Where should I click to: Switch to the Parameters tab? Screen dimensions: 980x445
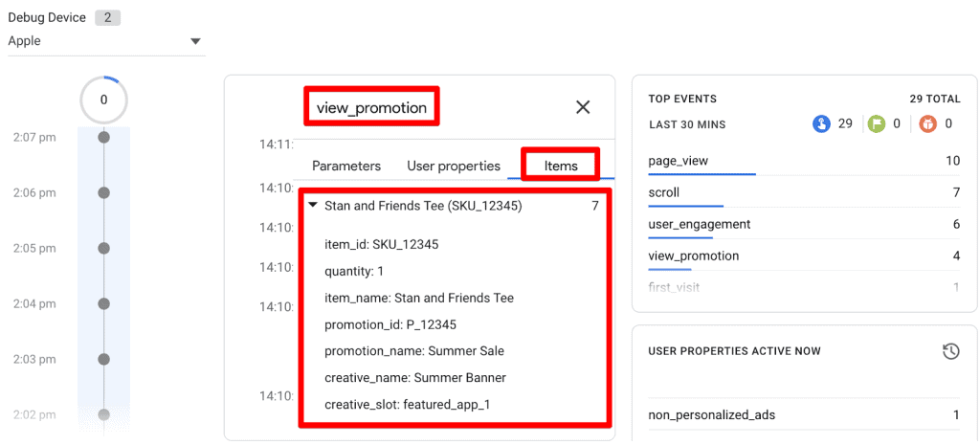[346, 167]
